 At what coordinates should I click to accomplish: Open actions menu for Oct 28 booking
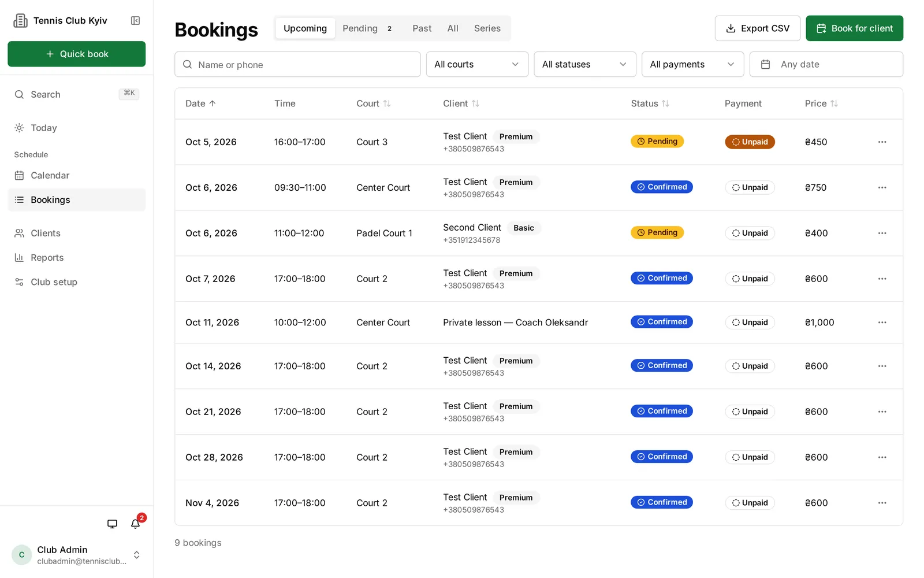coord(882,458)
